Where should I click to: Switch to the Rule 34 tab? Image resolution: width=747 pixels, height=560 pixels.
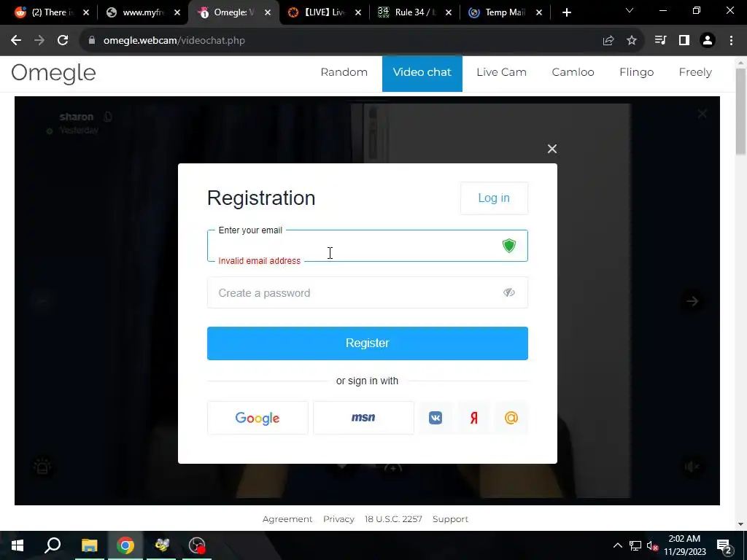click(414, 12)
